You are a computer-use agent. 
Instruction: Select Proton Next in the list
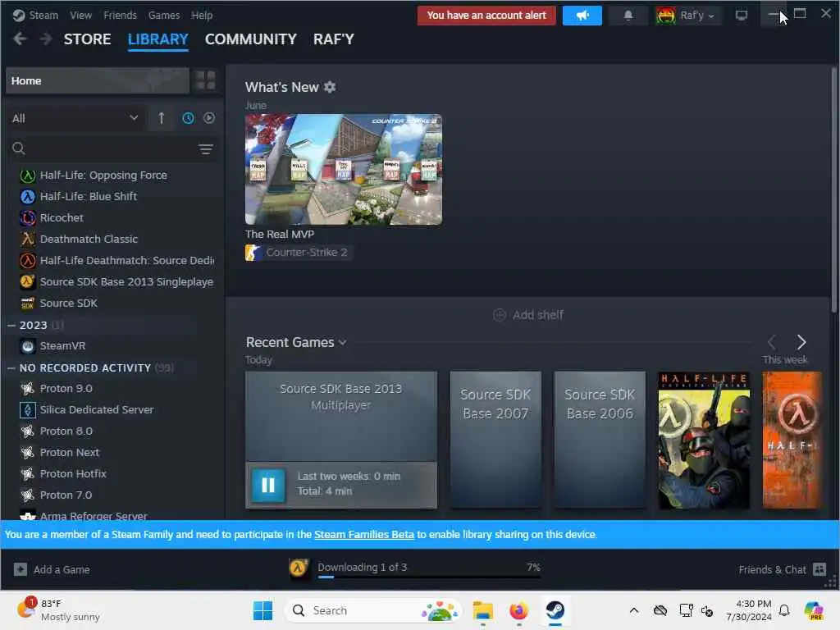click(70, 453)
